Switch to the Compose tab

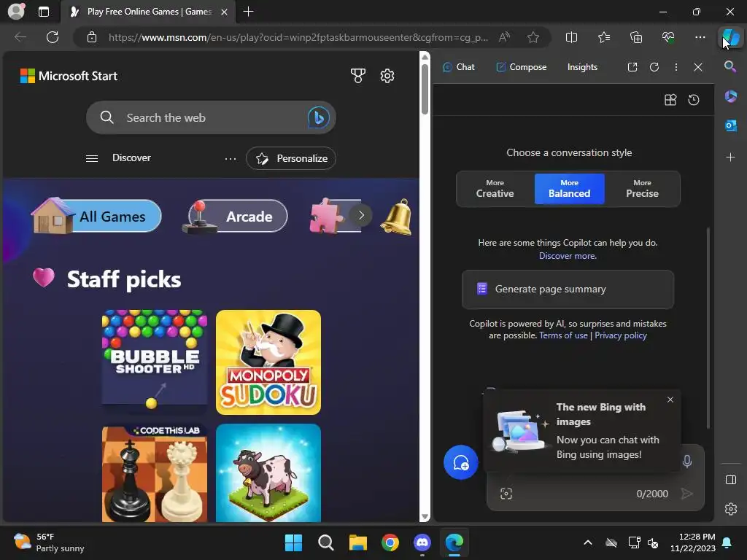[x=521, y=67]
